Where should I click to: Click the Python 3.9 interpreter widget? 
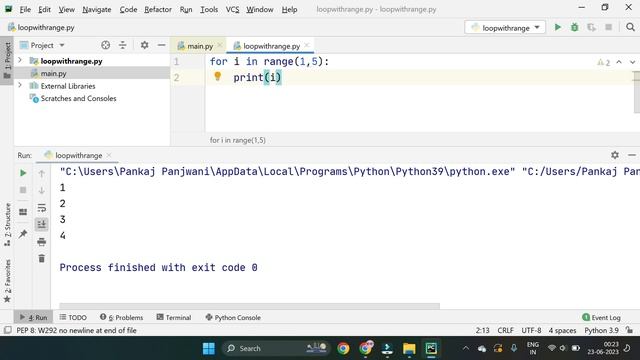(x=601, y=330)
